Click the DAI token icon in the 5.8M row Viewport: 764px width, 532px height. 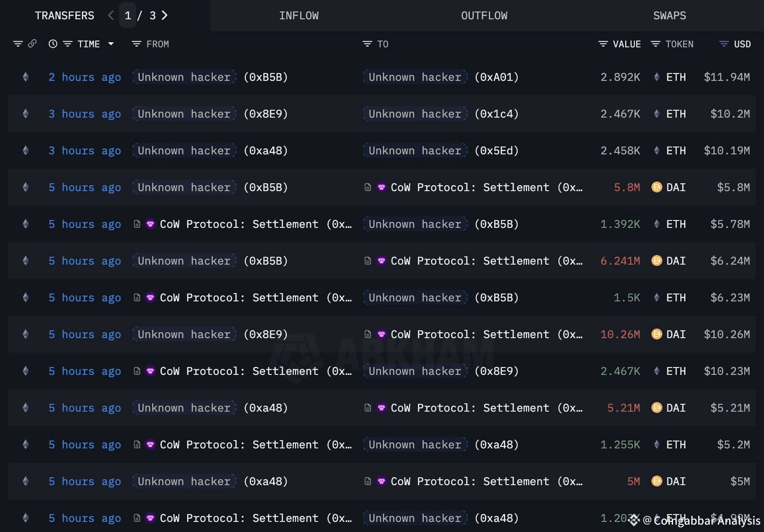(656, 187)
